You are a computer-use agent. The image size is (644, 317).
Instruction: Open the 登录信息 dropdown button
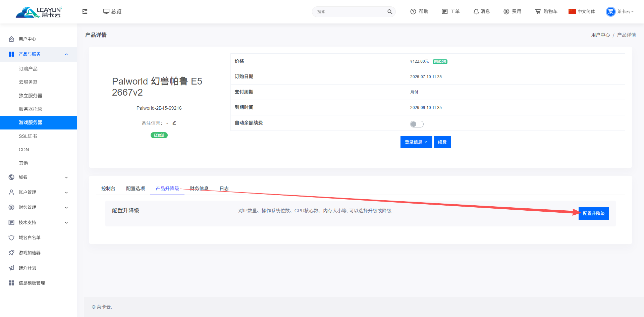coord(416,142)
